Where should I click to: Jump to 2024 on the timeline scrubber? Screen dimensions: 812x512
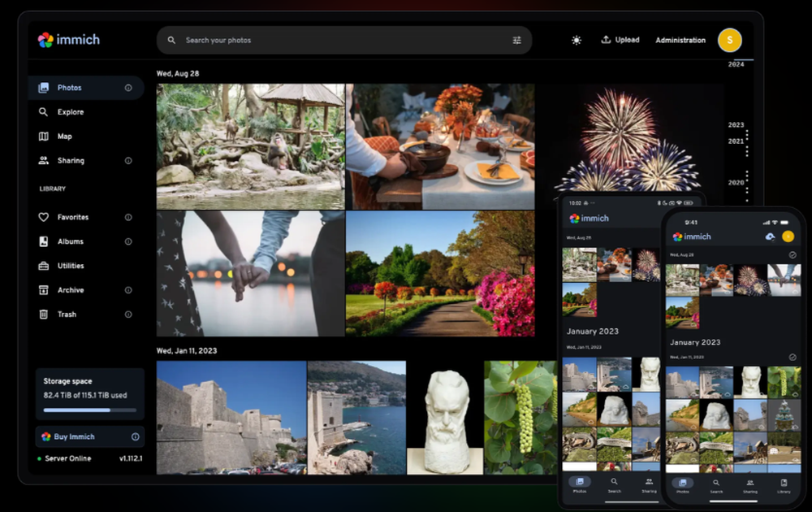pos(736,64)
